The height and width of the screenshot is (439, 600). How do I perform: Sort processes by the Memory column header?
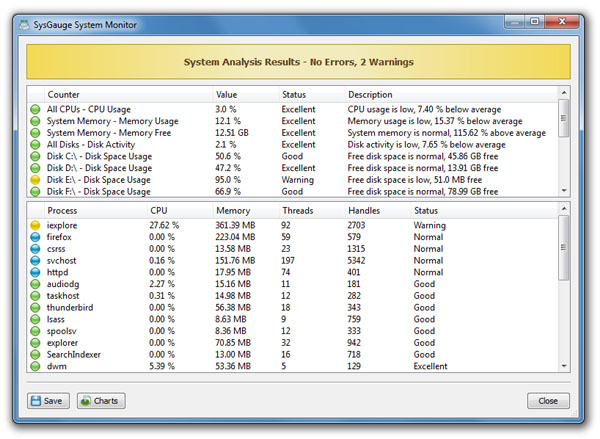(x=246, y=211)
